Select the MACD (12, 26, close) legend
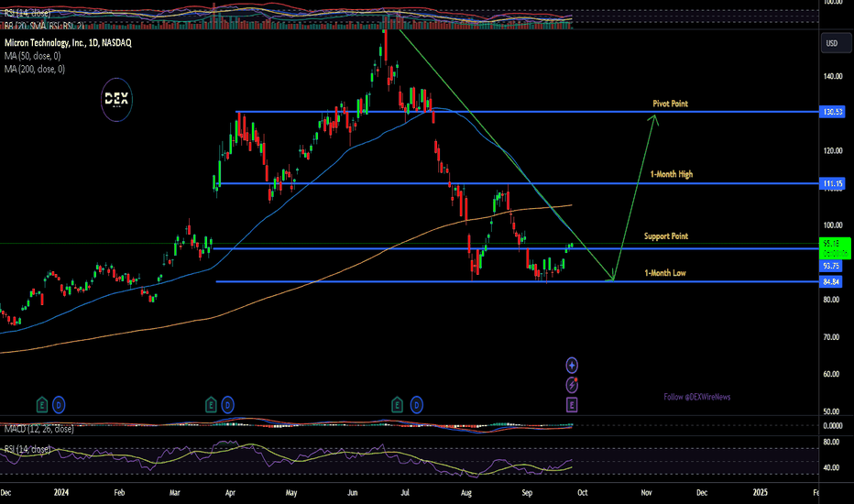This screenshot has height=504, width=854. pyautogui.click(x=39, y=429)
